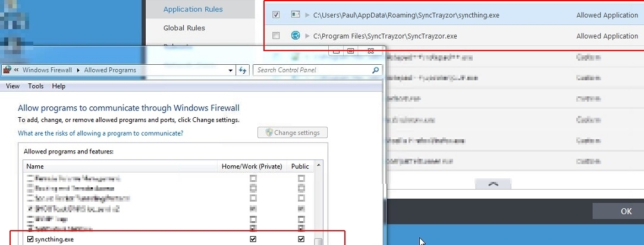644x245 pixels.
Task: Click the refresh button beside the address bar
Action: click(243, 70)
